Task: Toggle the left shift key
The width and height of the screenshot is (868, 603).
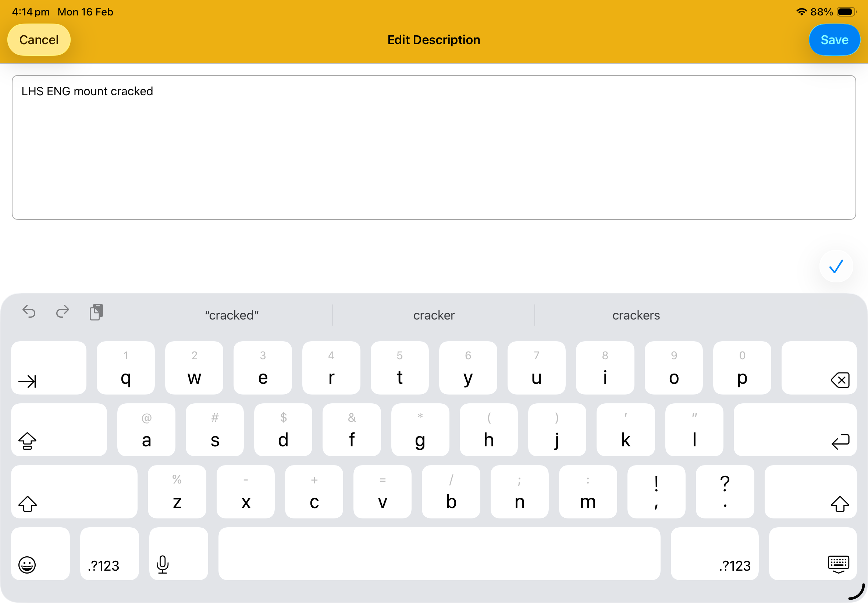Action: 74,492
